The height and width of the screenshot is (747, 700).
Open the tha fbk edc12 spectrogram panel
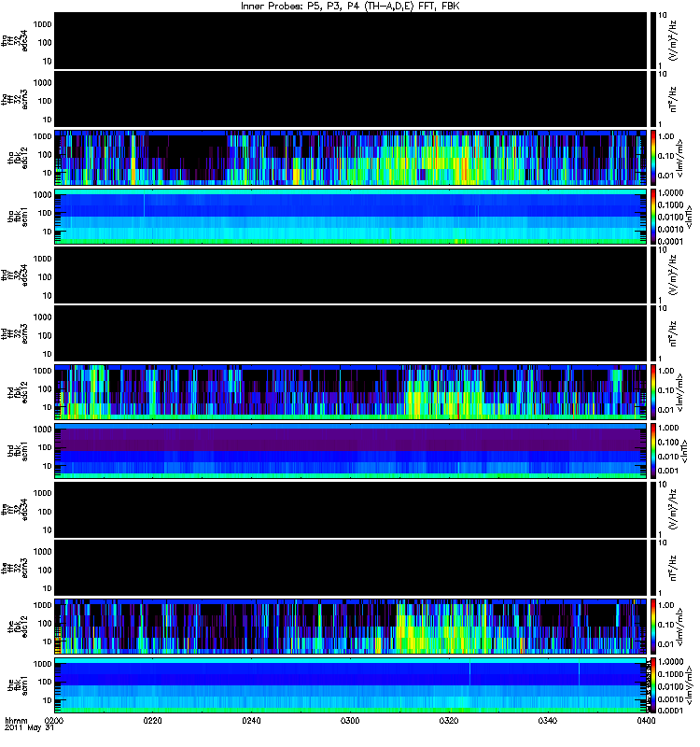pos(351,159)
